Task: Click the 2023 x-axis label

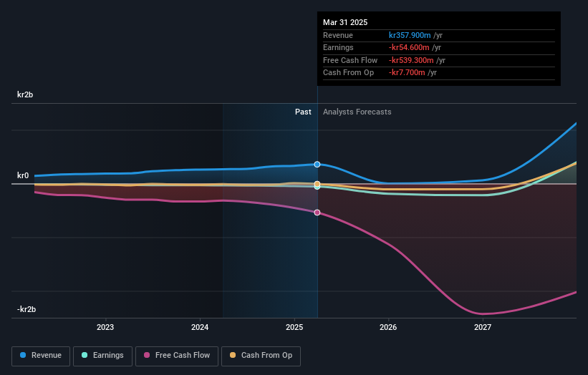Action: pyautogui.click(x=105, y=327)
